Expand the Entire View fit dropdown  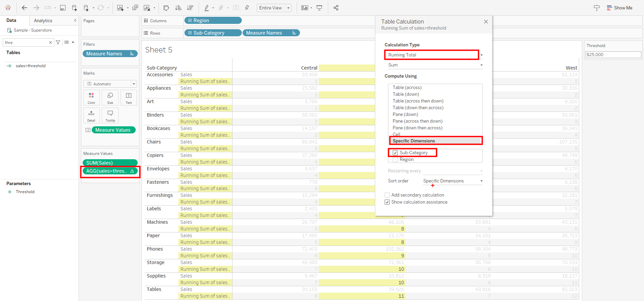click(288, 8)
